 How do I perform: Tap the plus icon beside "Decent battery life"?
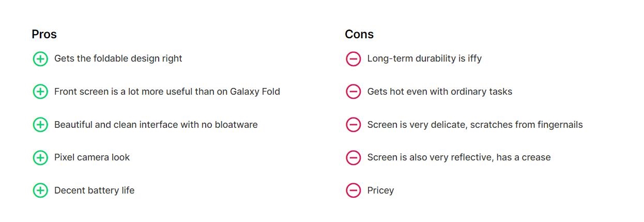(x=40, y=190)
